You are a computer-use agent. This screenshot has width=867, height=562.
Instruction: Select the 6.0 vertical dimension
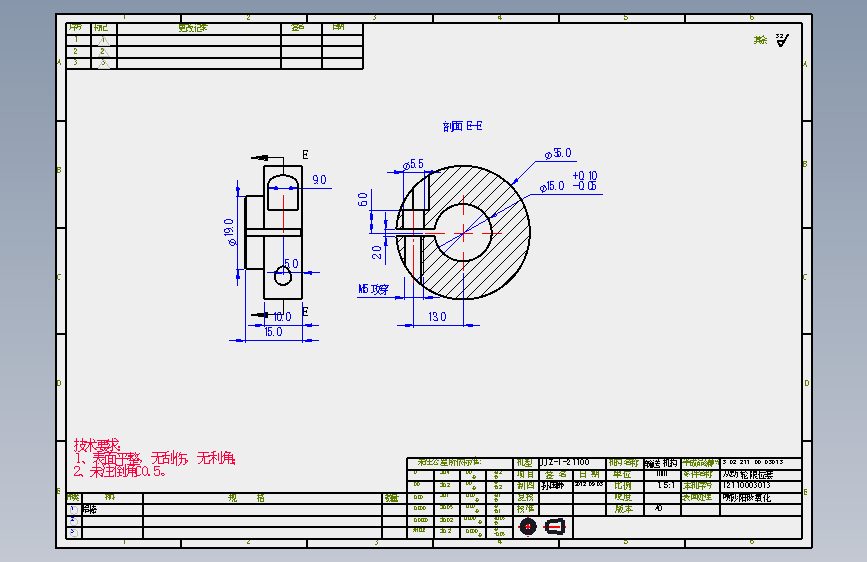pos(363,199)
